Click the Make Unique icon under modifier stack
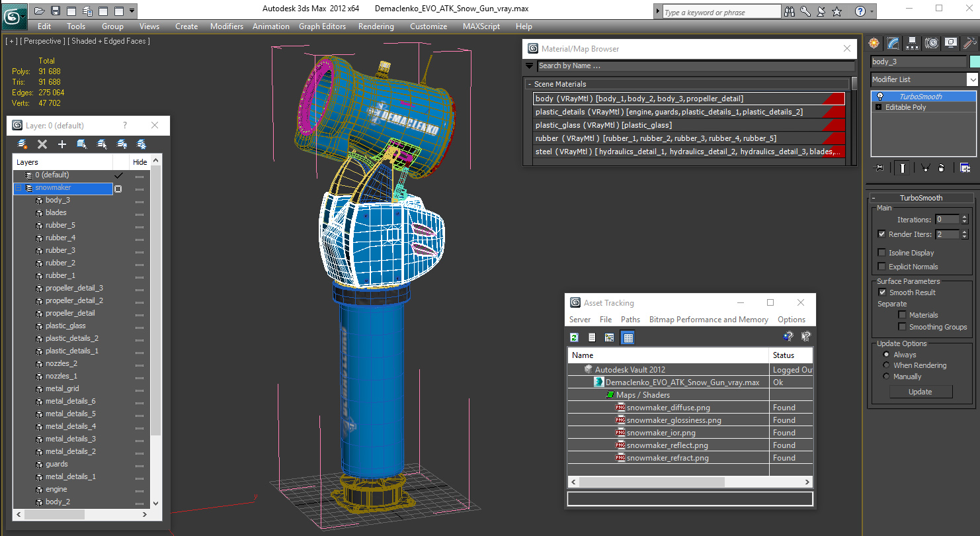Screen dimensions: 980x536 (x=924, y=168)
